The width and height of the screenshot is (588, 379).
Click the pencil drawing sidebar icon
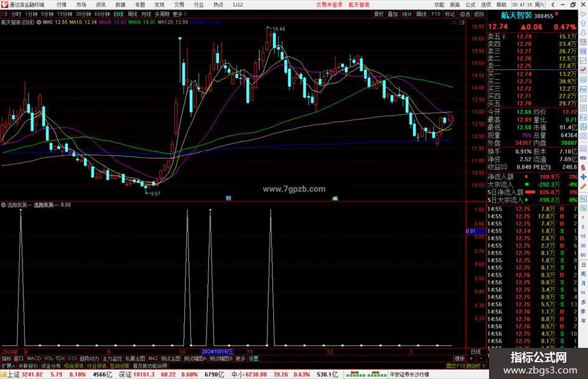(x=583, y=186)
